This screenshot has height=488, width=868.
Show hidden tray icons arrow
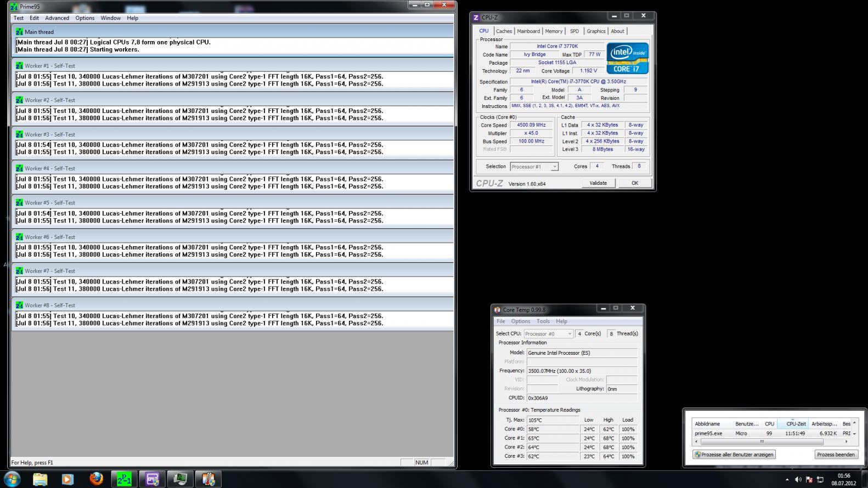pos(787,479)
